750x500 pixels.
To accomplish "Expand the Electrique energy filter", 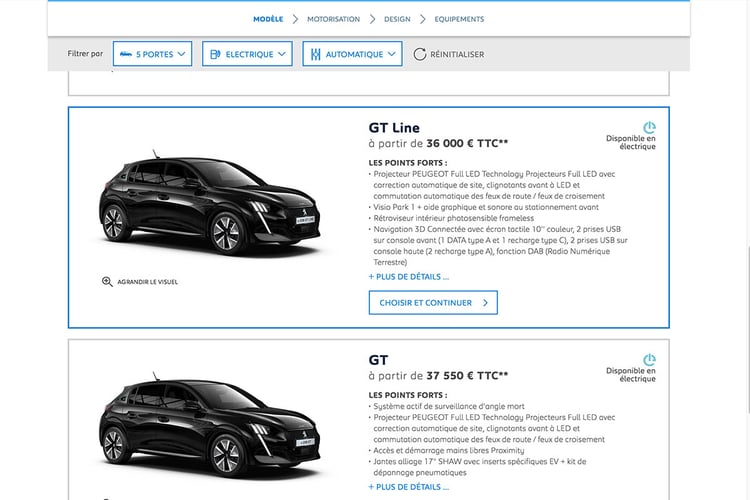I will click(247, 54).
